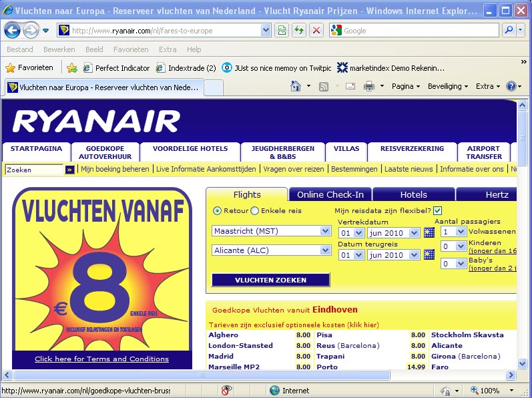Select the Retour radio button
The image size is (532, 398).
[217, 211]
